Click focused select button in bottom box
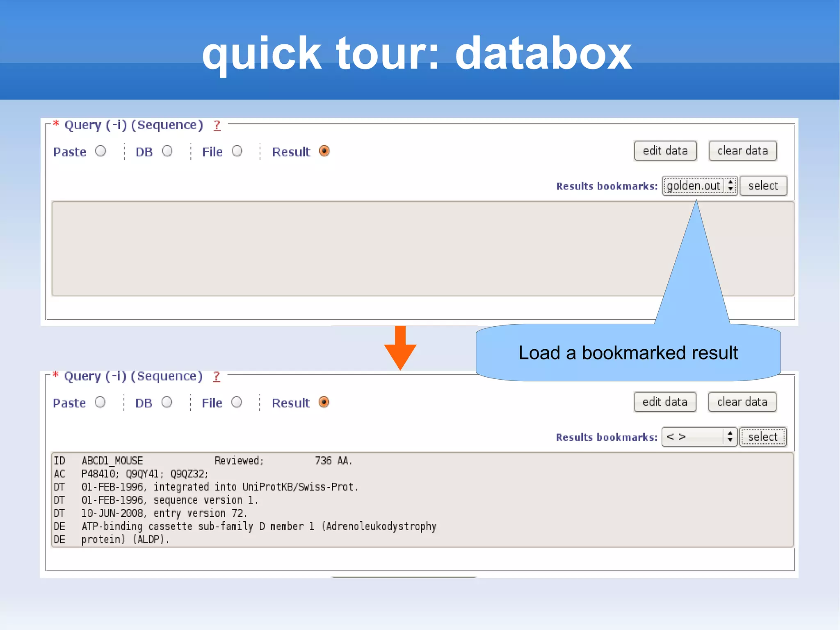The height and width of the screenshot is (630, 840). [x=762, y=437]
